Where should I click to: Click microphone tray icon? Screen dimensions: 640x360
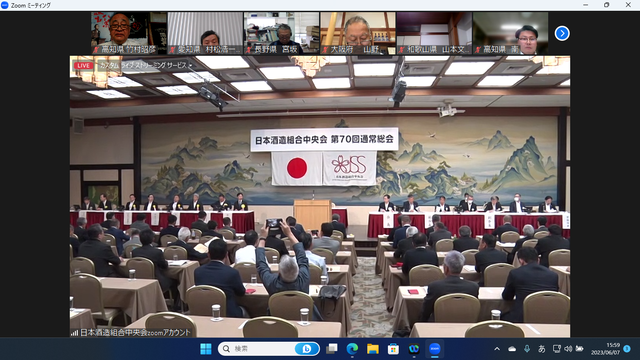pyautogui.click(x=527, y=349)
